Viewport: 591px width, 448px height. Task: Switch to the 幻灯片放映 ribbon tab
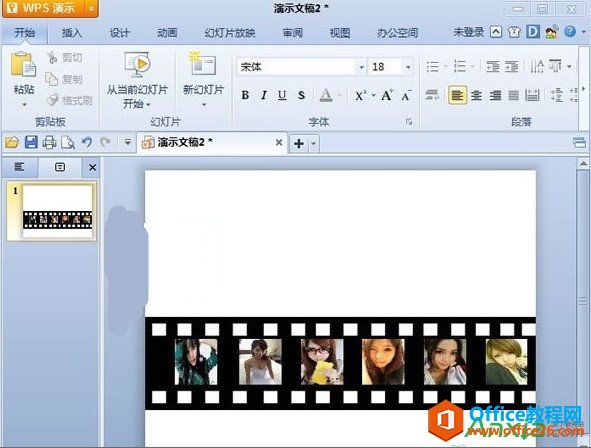pos(230,33)
